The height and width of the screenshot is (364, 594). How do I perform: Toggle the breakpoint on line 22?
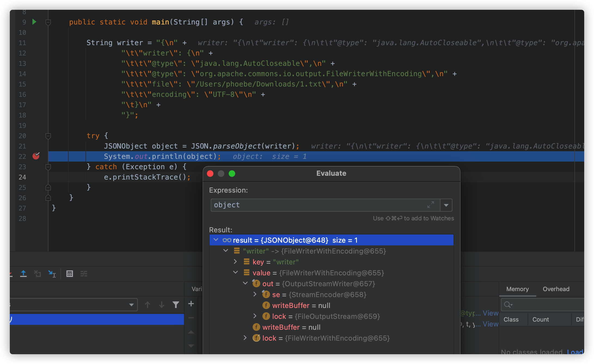[36, 156]
